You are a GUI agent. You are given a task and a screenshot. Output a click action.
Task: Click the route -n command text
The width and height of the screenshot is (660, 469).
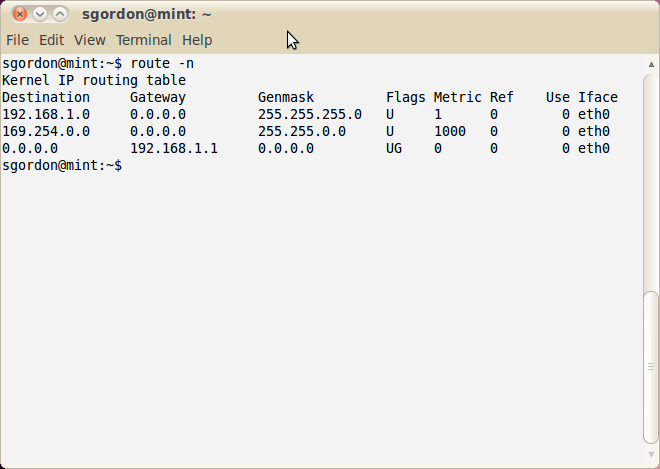(x=162, y=64)
